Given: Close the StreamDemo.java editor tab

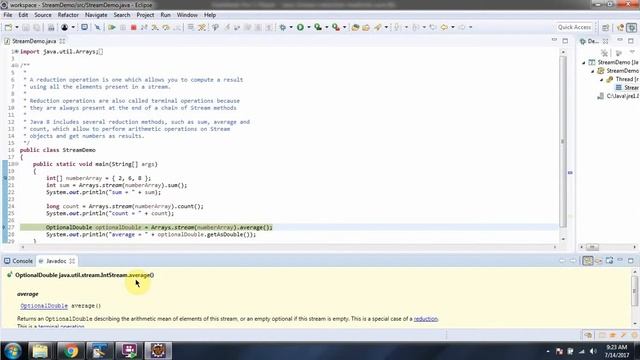Looking at the screenshot, I should pos(62,41).
